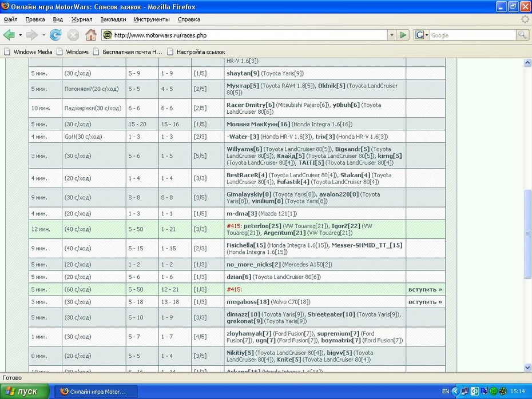The image size is (532, 399).
Task: Click the пуск Start button
Action: click(25, 392)
